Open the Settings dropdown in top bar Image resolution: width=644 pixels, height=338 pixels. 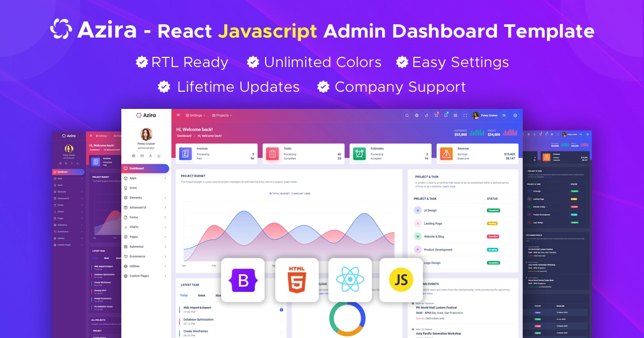(x=195, y=115)
